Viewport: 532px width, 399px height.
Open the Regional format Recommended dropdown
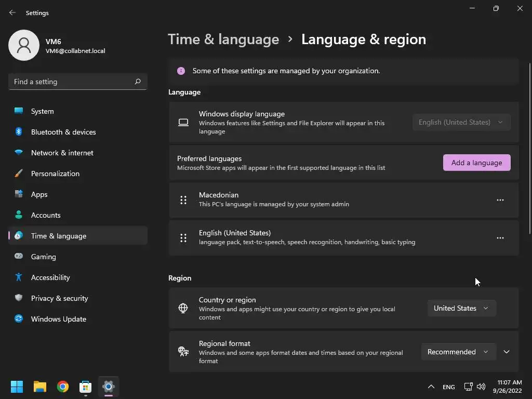[458, 352]
